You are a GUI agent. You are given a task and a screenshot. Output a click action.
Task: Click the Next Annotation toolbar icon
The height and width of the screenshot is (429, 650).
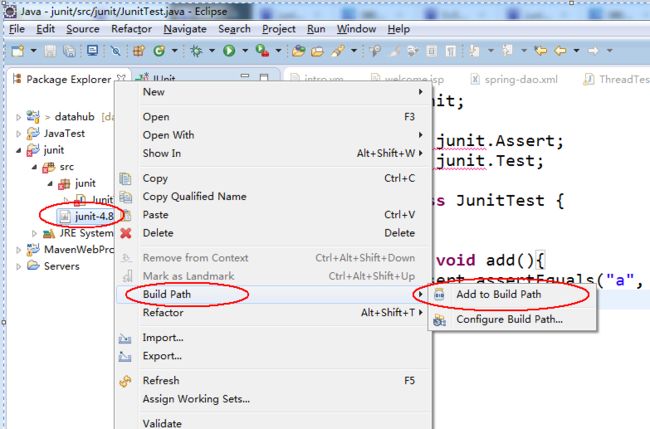[474, 51]
